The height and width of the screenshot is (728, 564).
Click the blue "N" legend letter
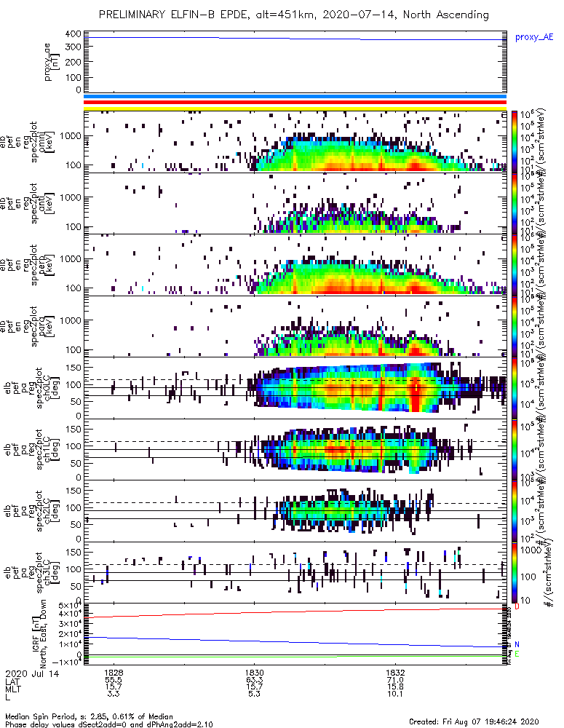[517, 644]
